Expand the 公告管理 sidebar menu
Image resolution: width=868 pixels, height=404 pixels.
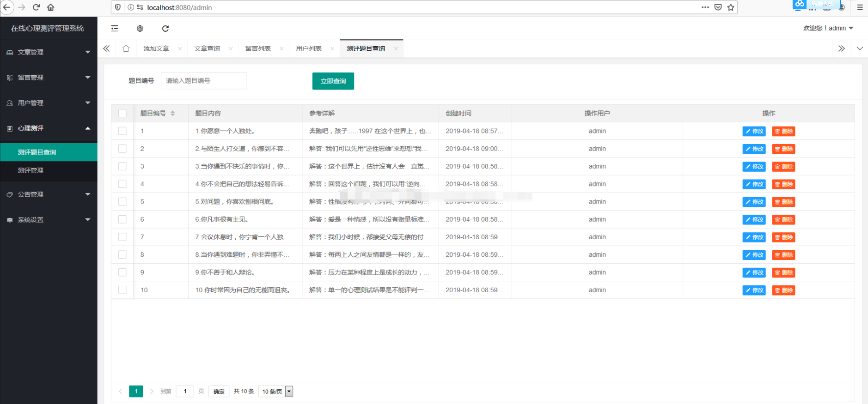[x=49, y=194]
